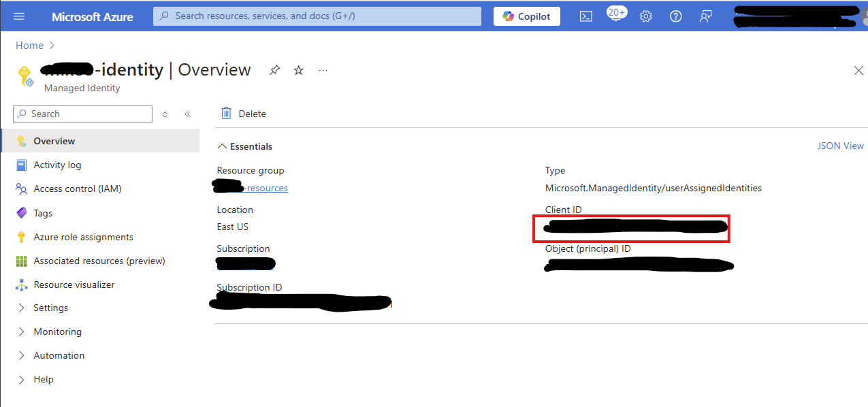Click the Delete trash can icon
Viewport: 868px width, 407px height.
(226, 114)
